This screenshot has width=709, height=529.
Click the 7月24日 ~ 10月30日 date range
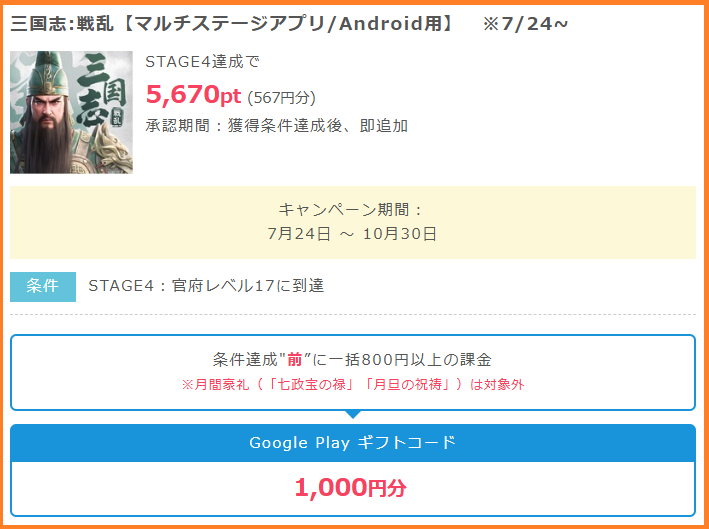click(352, 234)
